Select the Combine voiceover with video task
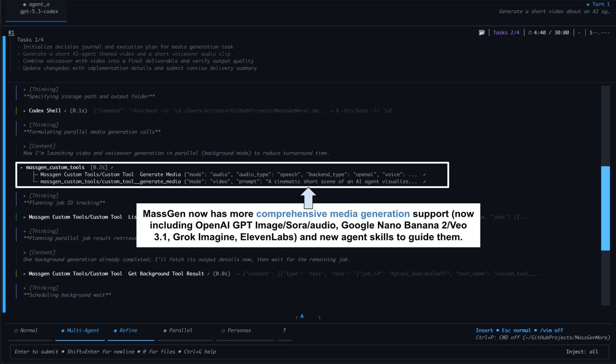 (136, 61)
